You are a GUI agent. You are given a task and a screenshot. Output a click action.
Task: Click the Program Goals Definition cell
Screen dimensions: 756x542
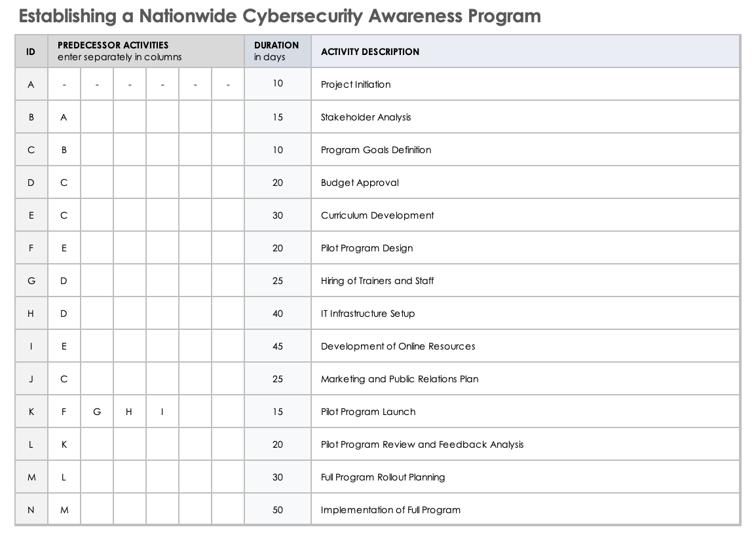376,150
